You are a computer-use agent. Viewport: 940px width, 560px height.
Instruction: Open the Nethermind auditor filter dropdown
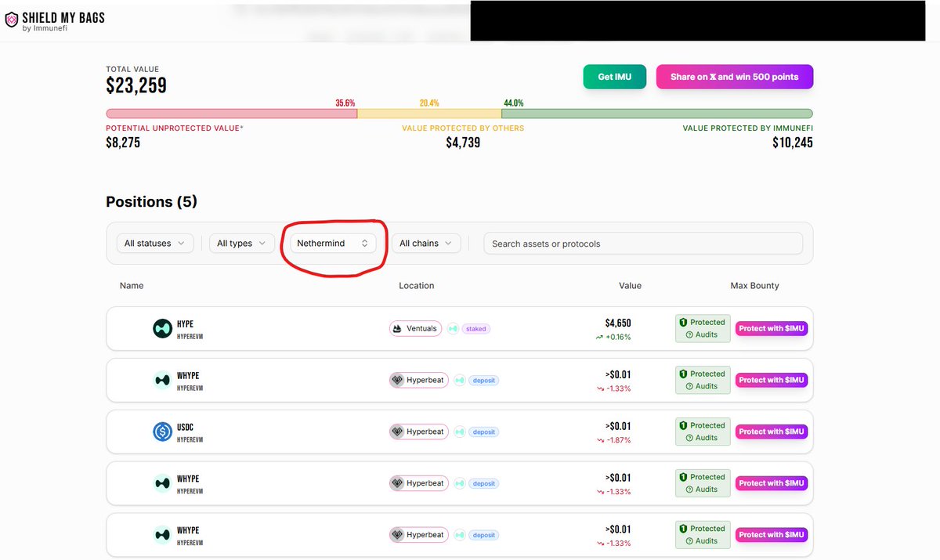coord(333,244)
